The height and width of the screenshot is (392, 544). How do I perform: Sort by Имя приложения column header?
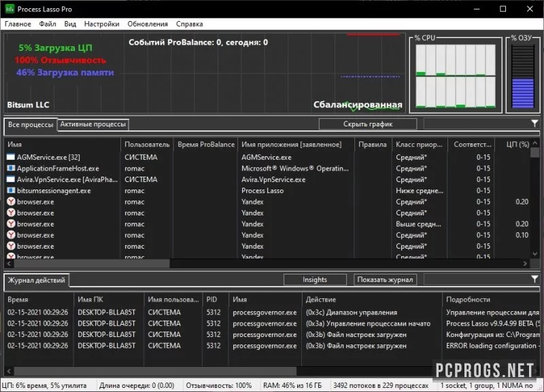tap(296, 145)
